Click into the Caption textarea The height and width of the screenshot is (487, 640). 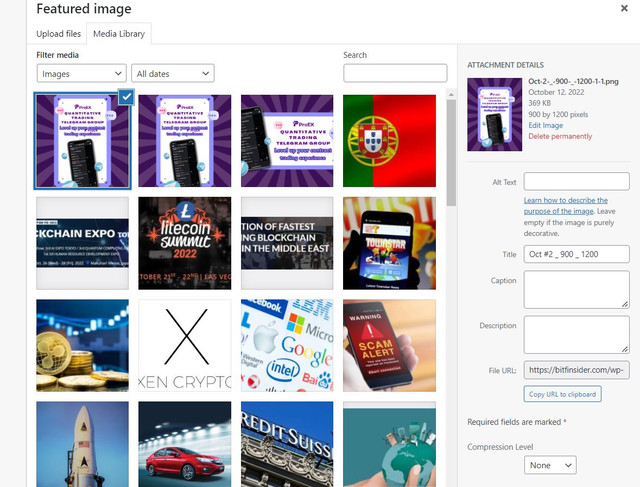point(576,289)
